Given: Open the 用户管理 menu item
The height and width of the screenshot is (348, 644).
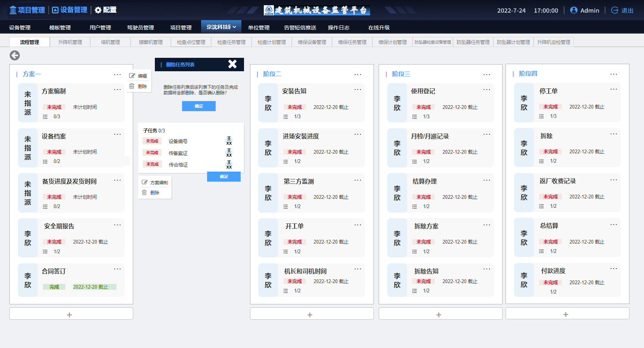Looking at the screenshot, I should click(x=100, y=28).
